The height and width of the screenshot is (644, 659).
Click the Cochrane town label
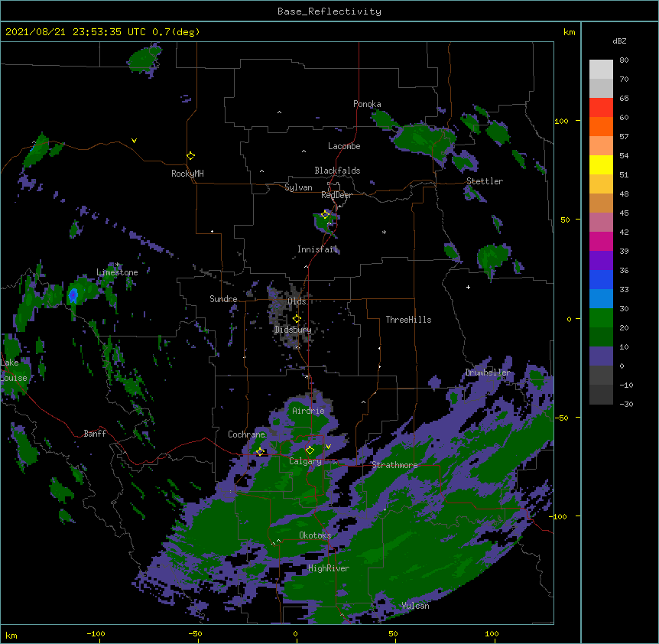[246, 434]
